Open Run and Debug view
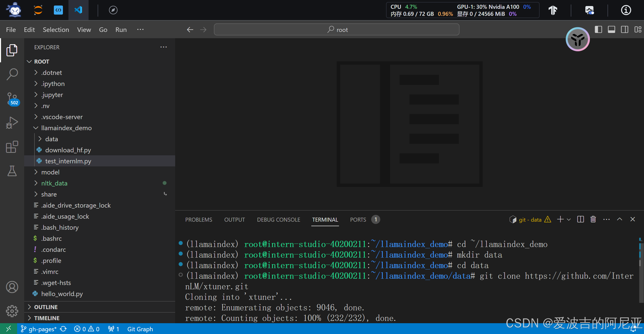This screenshot has height=334, width=644. click(12, 123)
